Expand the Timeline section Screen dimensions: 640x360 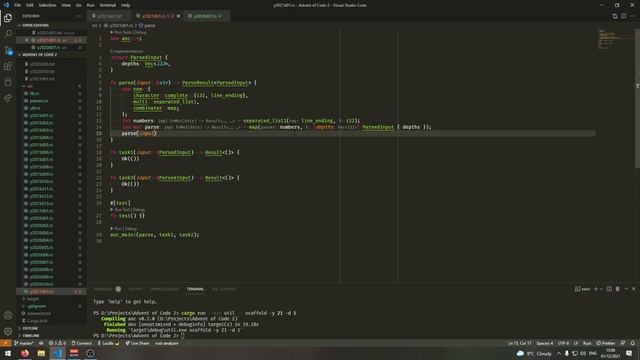tap(51, 336)
